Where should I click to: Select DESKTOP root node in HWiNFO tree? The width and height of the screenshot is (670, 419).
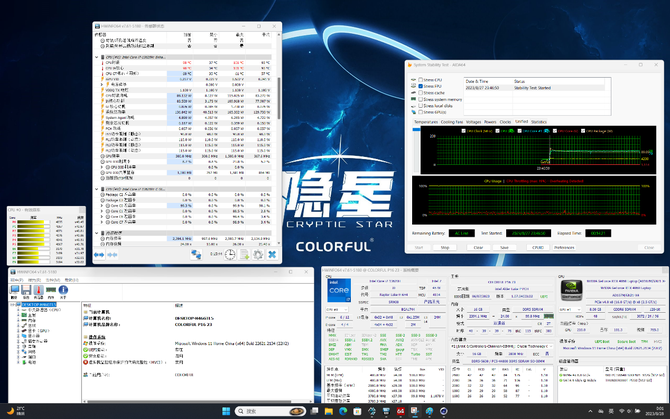pos(38,305)
